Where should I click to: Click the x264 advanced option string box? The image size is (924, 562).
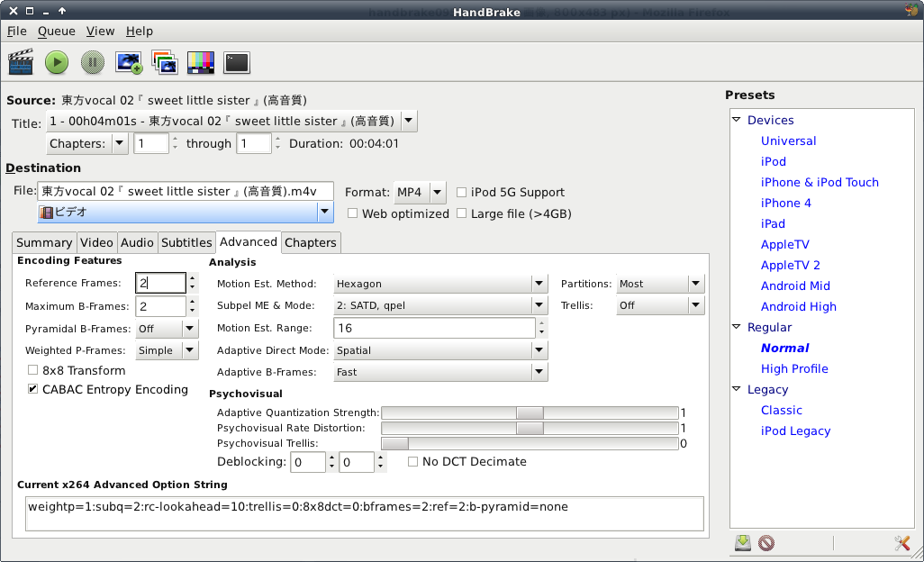click(x=365, y=513)
